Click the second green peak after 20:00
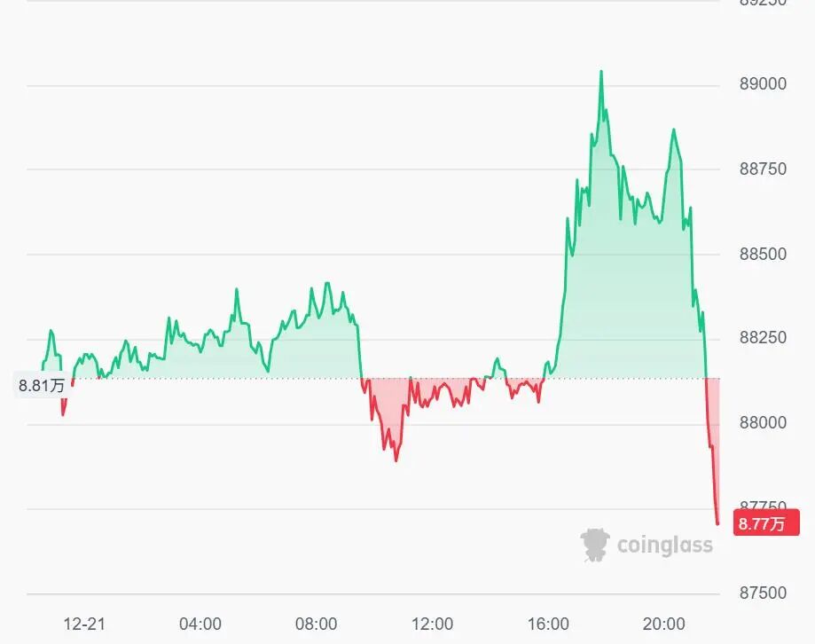The width and height of the screenshot is (815, 644). tap(674, 130)
